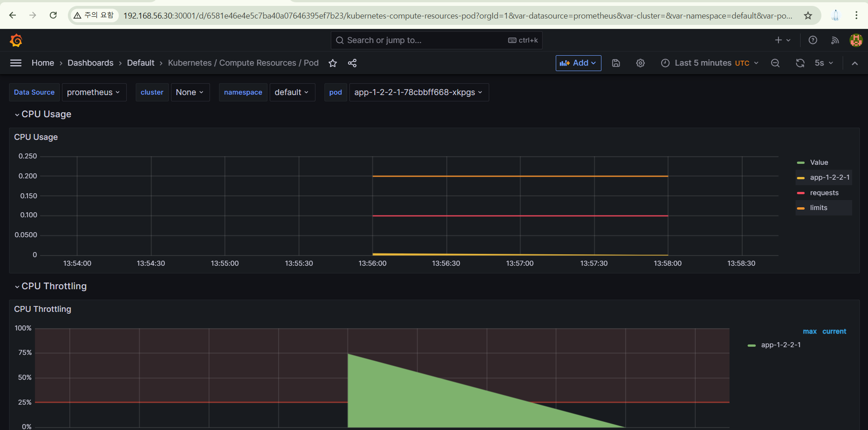The height and width of the screenshot is (430, 868).
Task: Collapse the CPU Throttling row
Action: coord(50,286)
